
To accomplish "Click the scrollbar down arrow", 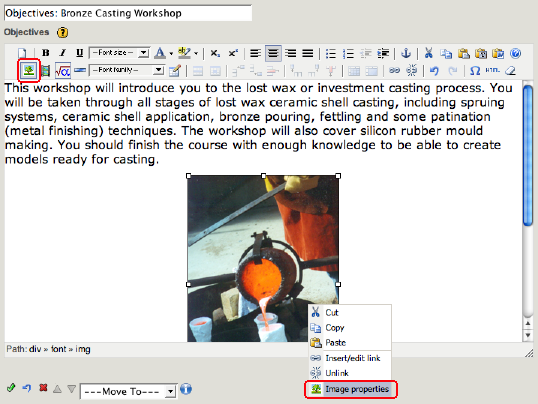I will 528,335.
